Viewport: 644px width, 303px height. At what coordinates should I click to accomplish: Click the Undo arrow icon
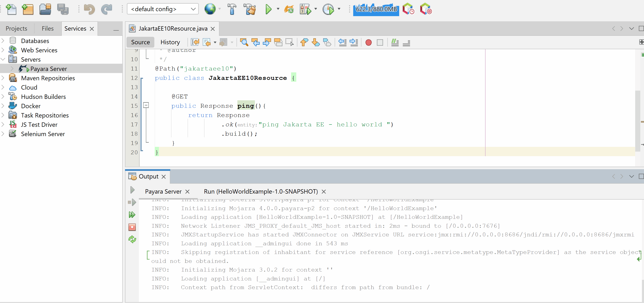pos(89,10)
